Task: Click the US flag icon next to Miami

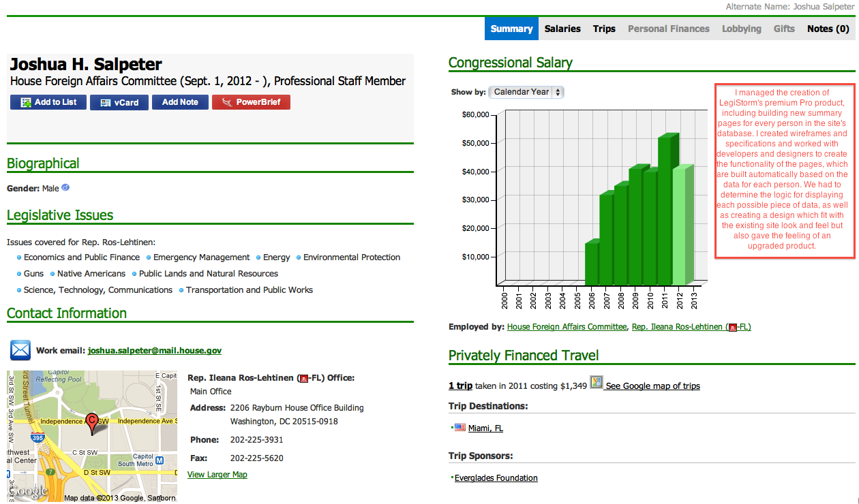Action: pos(460,428)
